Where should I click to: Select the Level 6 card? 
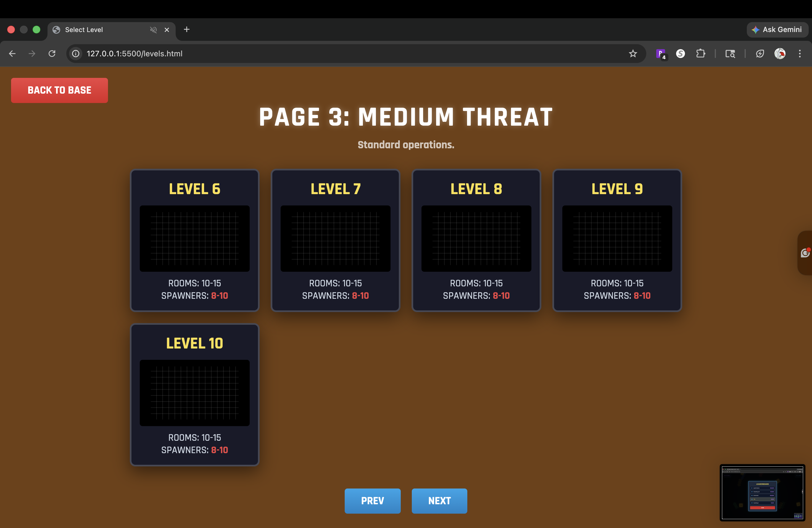point(194,241)
